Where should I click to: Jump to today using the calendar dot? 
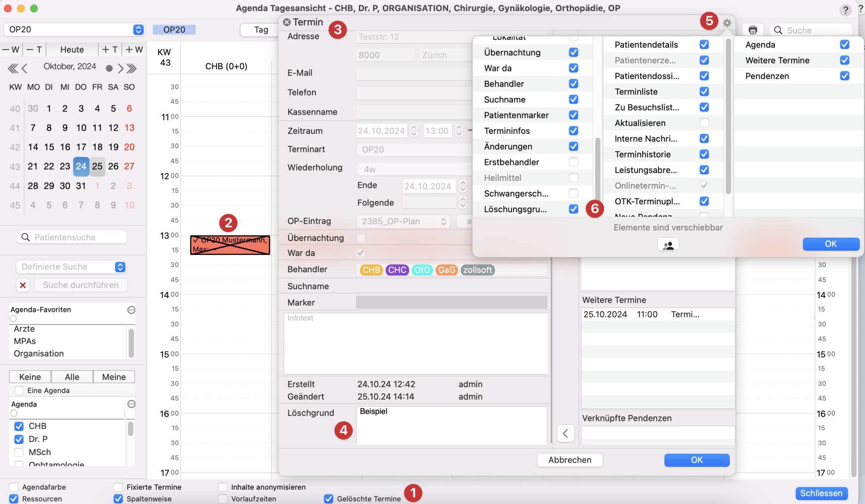click(109, 68)
